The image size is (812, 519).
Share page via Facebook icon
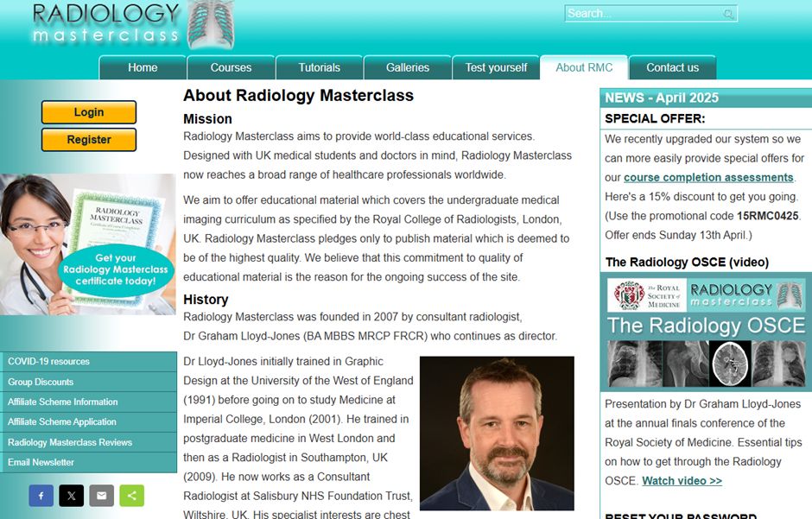[41, 496]
